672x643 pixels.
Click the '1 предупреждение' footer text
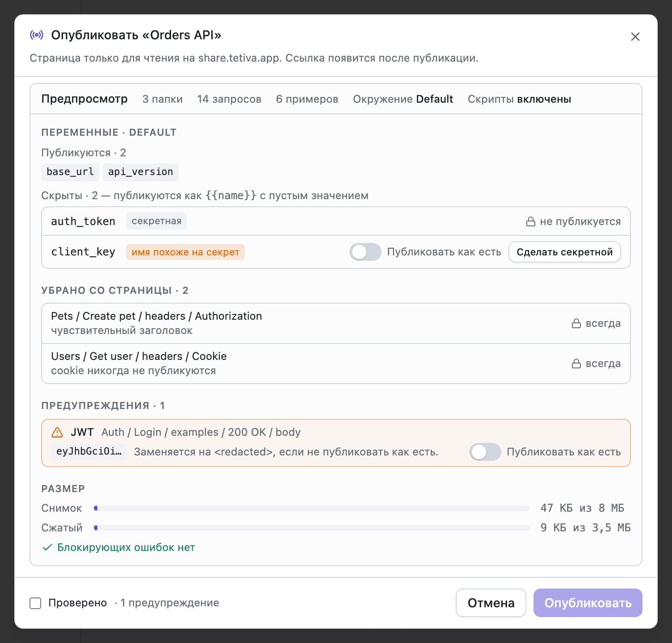click(x=170, y=603)
